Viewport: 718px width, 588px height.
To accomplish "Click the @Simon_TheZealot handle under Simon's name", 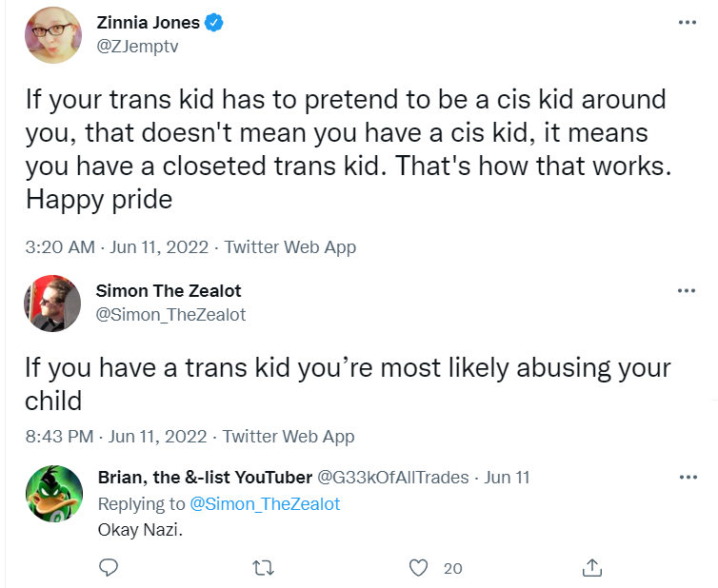I will 171,314.
